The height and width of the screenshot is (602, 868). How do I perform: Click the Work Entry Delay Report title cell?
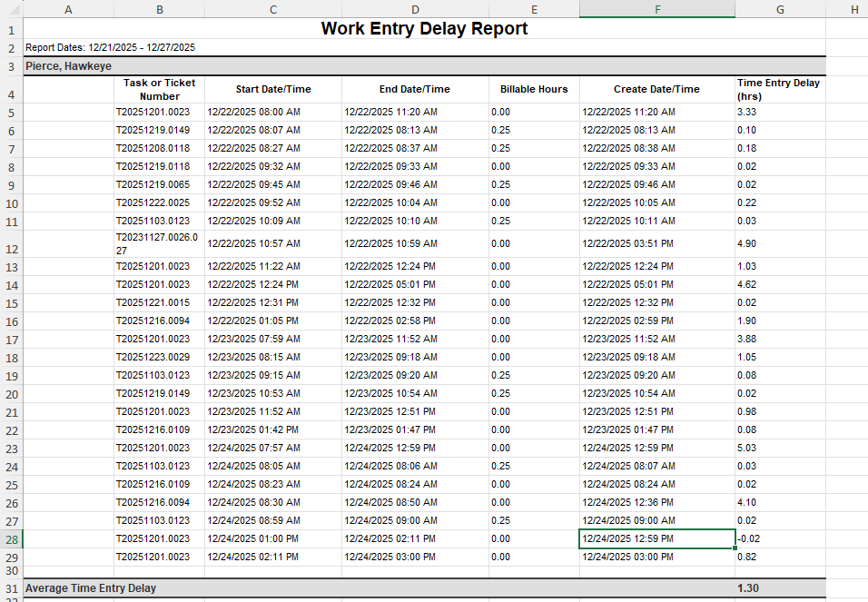(423, 28)
